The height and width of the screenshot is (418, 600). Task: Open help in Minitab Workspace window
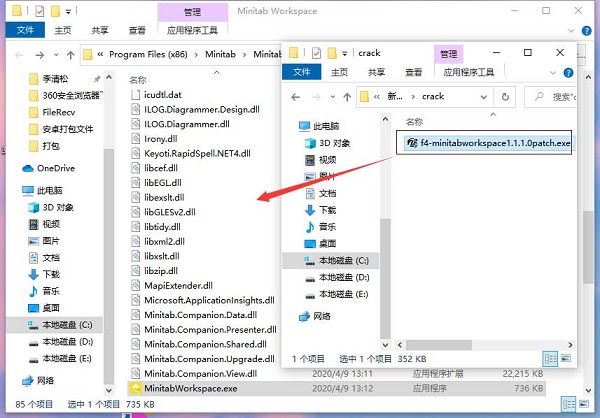click(586, 31)
